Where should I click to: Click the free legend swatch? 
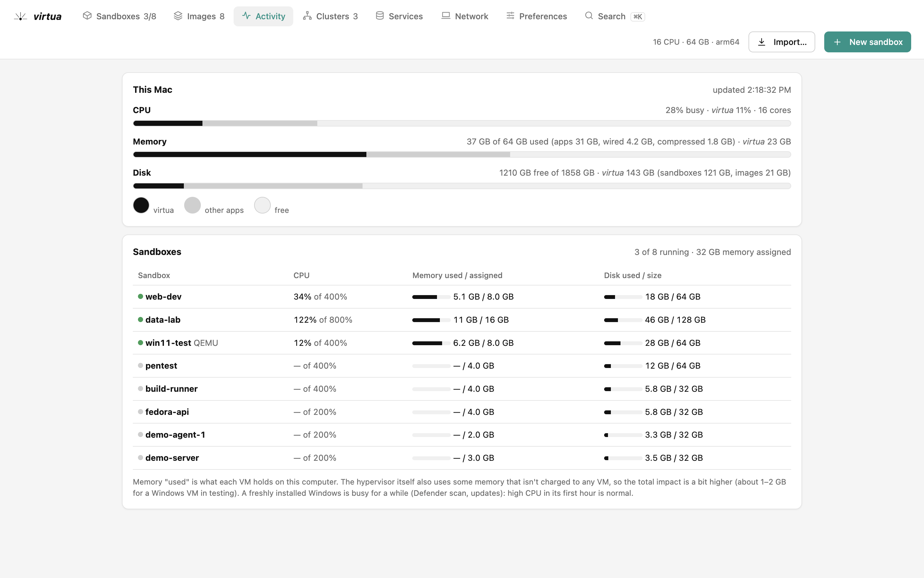[x=262, y=205]
